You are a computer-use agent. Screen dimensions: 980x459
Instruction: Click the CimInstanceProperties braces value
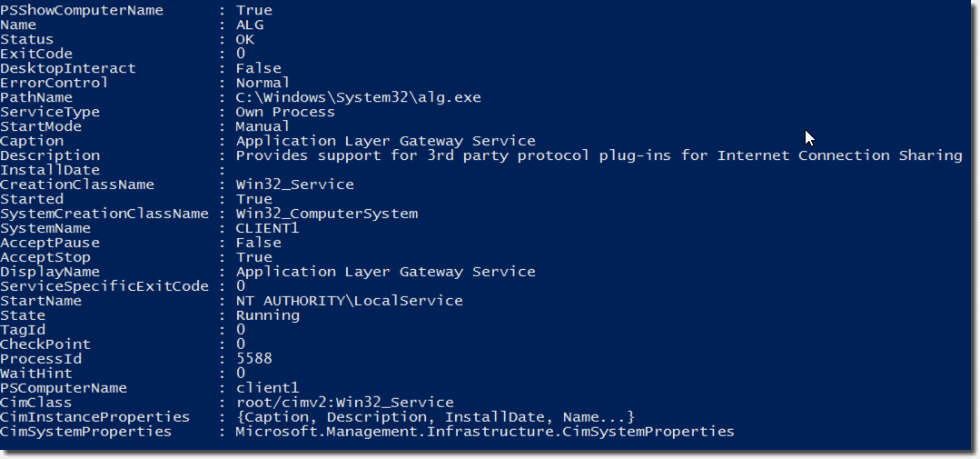(x=434, y=417)
